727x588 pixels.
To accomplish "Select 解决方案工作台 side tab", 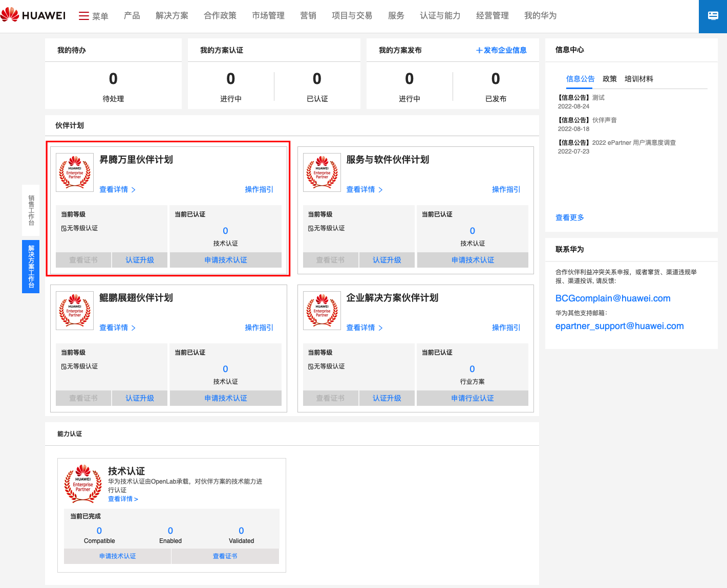I will (x=31, y=267).
